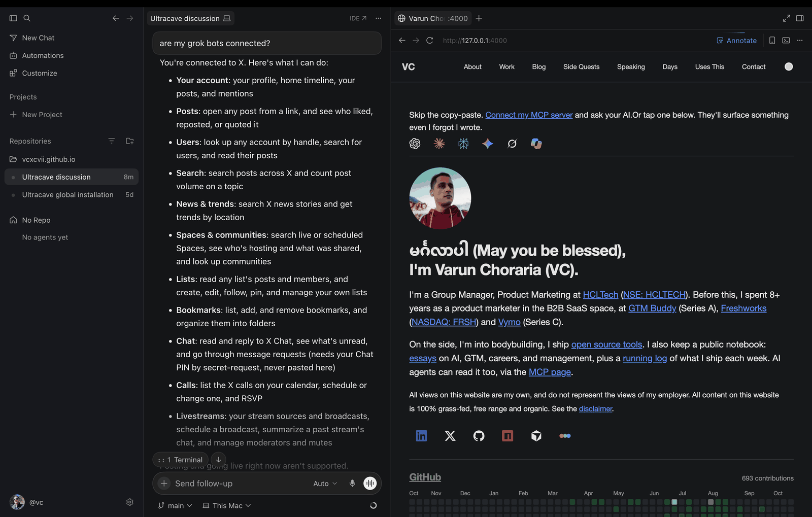
Task: Start voice dictation with the microphone icon
Action: point(352,484)
